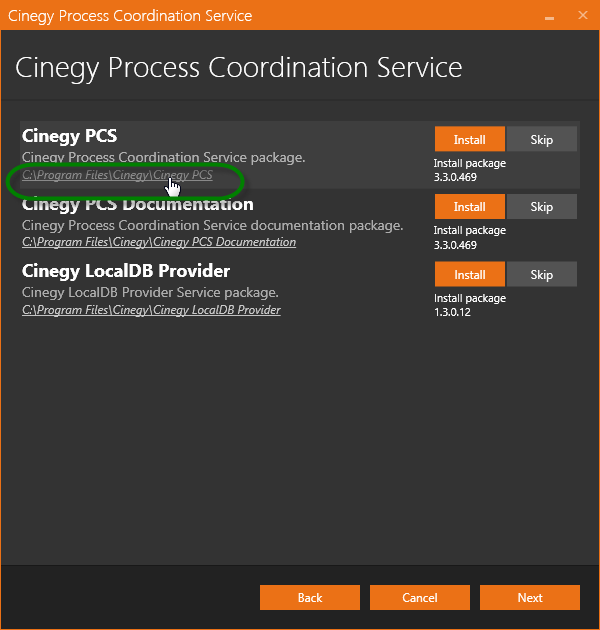The image size is (600, 630).
Task: Close the Cinegy installer window
Action: coord(583,15)
